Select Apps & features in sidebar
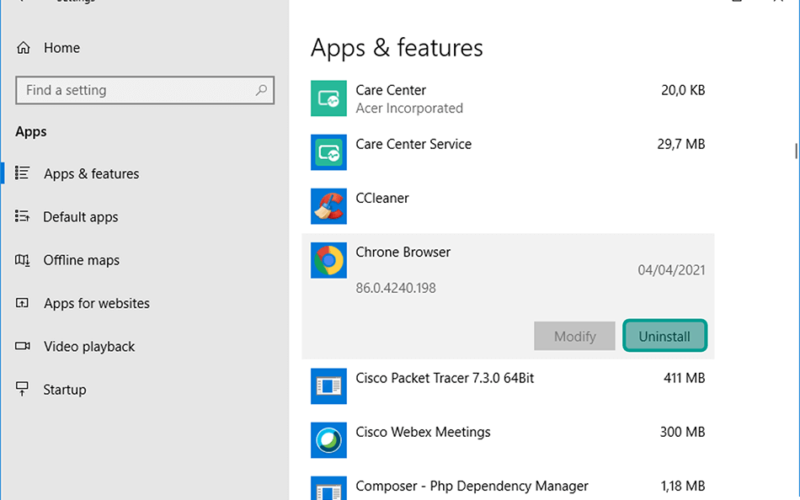 click(91, 173)
